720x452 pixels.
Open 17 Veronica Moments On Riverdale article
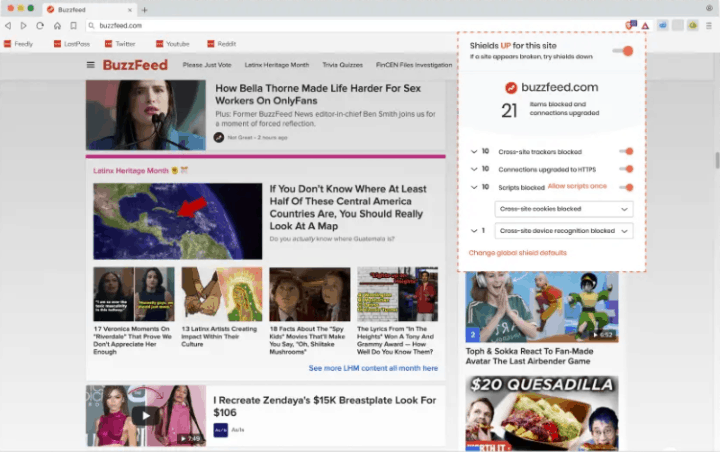pyautogui.click(x=133, y=340)
